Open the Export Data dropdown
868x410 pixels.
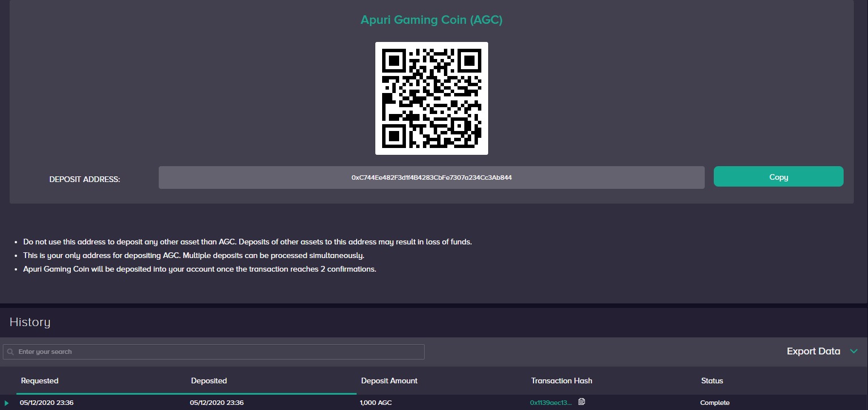pos(822,351)
